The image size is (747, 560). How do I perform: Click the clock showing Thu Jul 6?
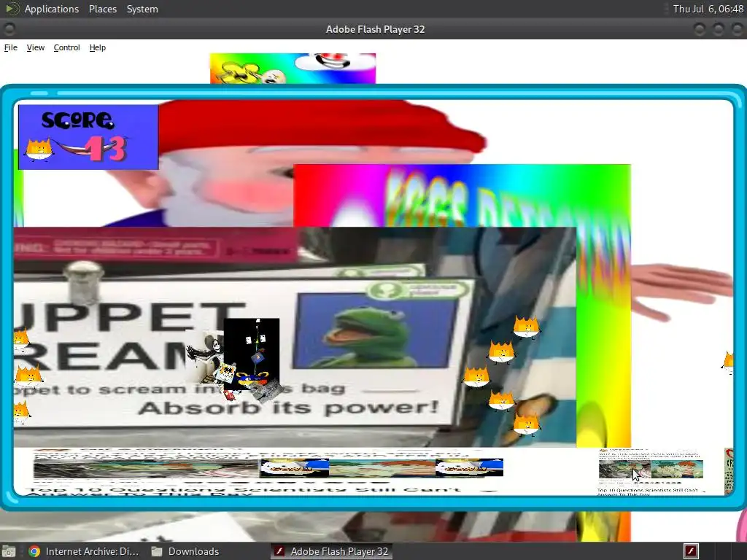(708, 9)
